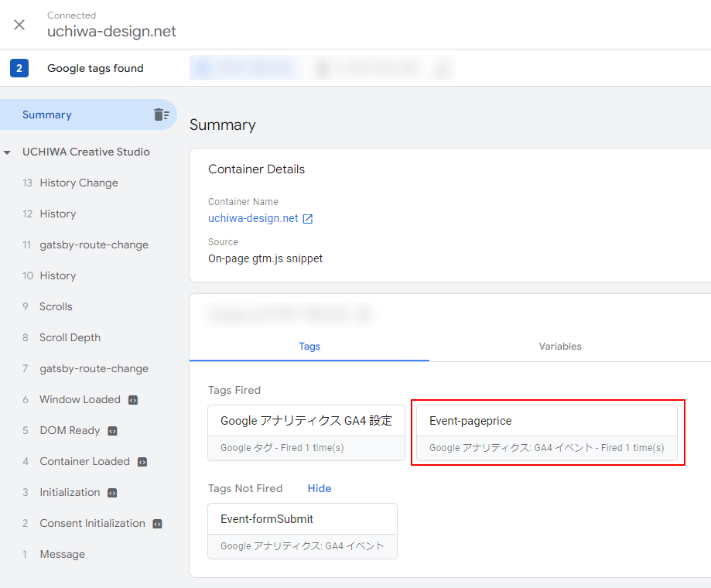Screen dimensions: 711x588
Task: Click the blue 2 tags-found badge
Action: [x=19, y=68]
